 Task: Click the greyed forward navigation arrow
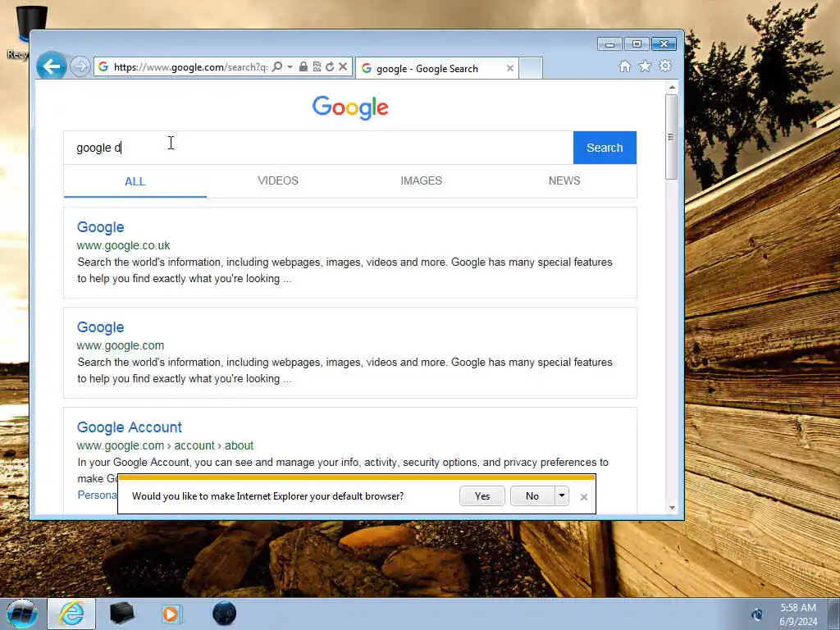(x=80, y=67)
